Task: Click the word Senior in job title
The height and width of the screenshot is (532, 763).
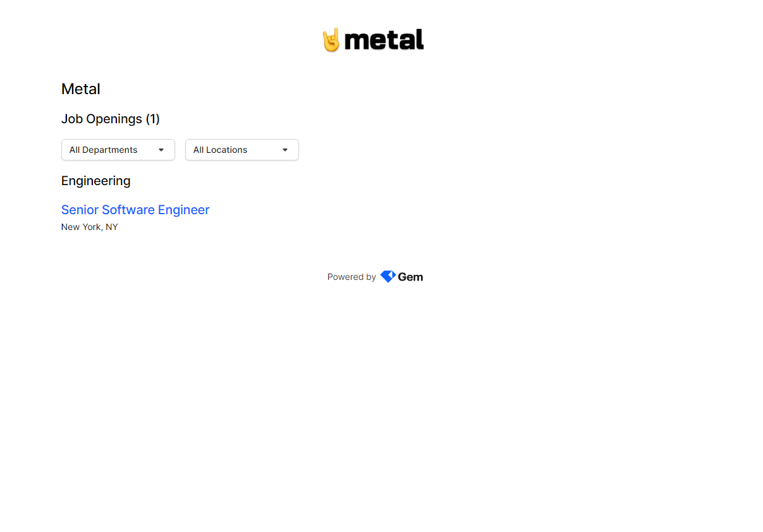Action: (x=80, y=210)
